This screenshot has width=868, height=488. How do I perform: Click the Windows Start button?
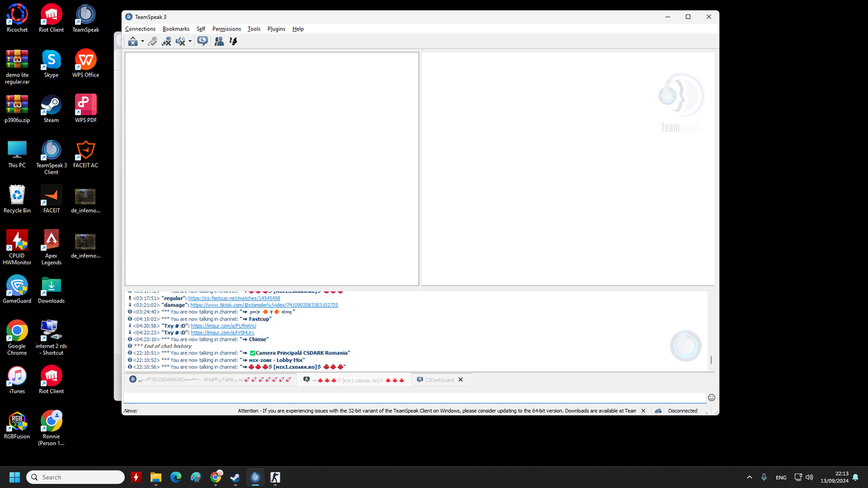pos(14,477)
